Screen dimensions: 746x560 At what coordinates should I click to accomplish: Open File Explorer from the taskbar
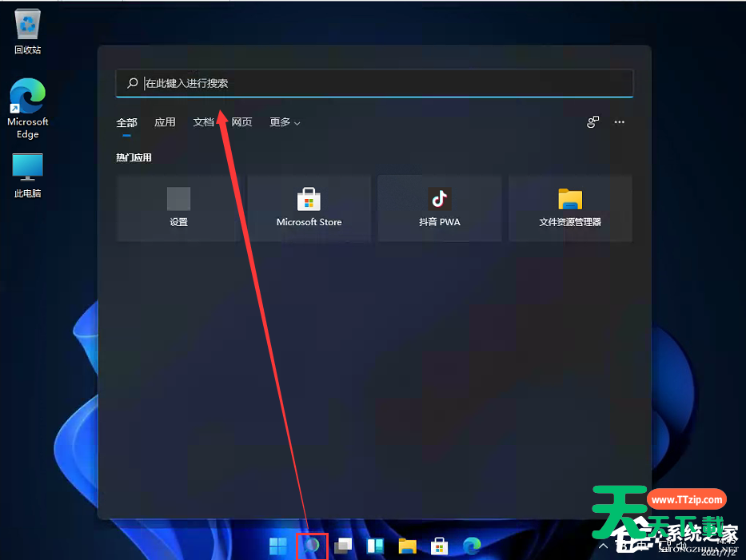point(407,546)
